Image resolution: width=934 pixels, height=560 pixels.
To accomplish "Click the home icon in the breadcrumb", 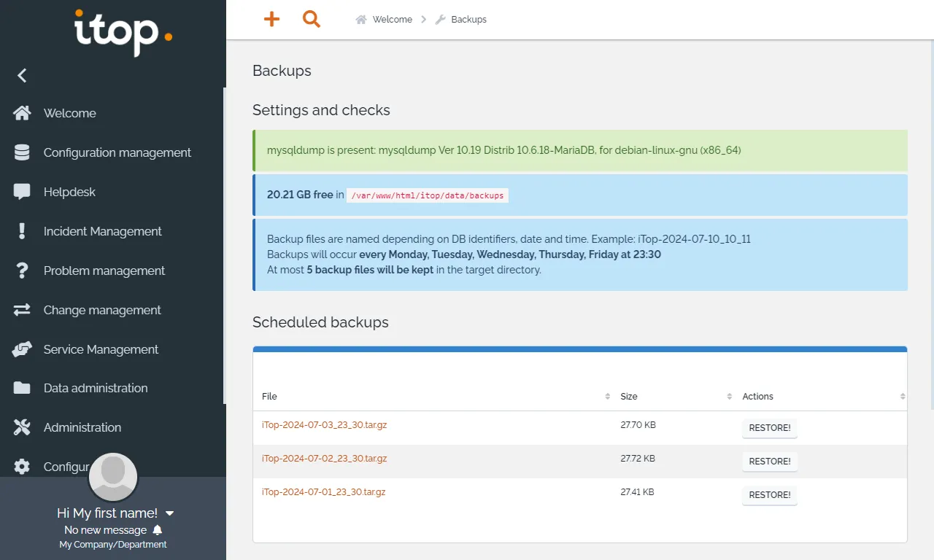I will click(361, 20).
